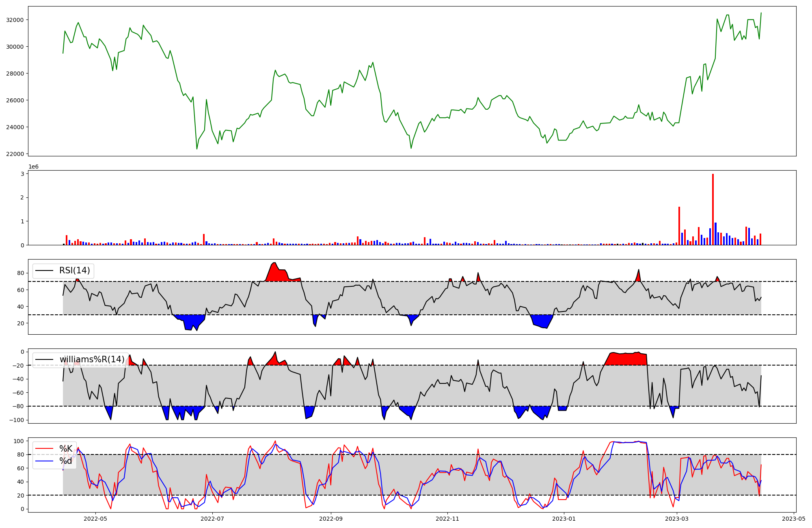Click the williams%R(14) legend label
The image size is (812, 528).
[x=92, y=359]
